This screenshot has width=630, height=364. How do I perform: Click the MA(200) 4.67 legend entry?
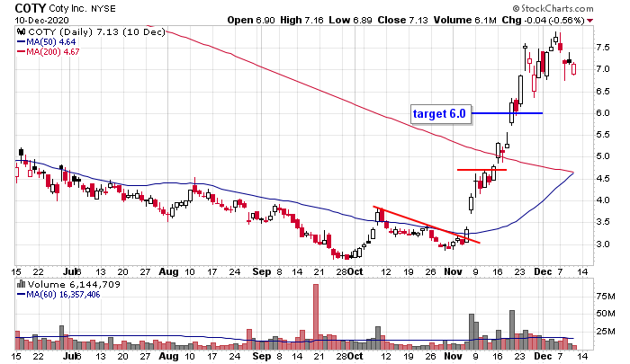[x=49, y=52]
